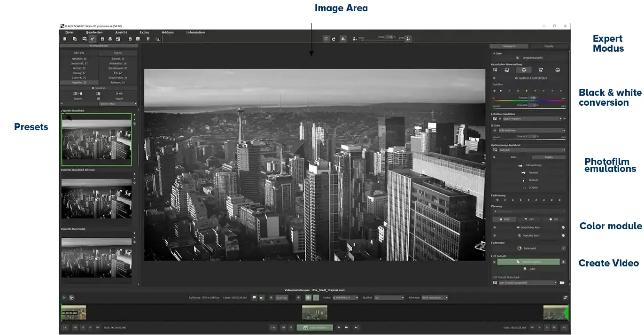
Task: Select the RGB radio button under Körnung
Action: coord(505,219)
